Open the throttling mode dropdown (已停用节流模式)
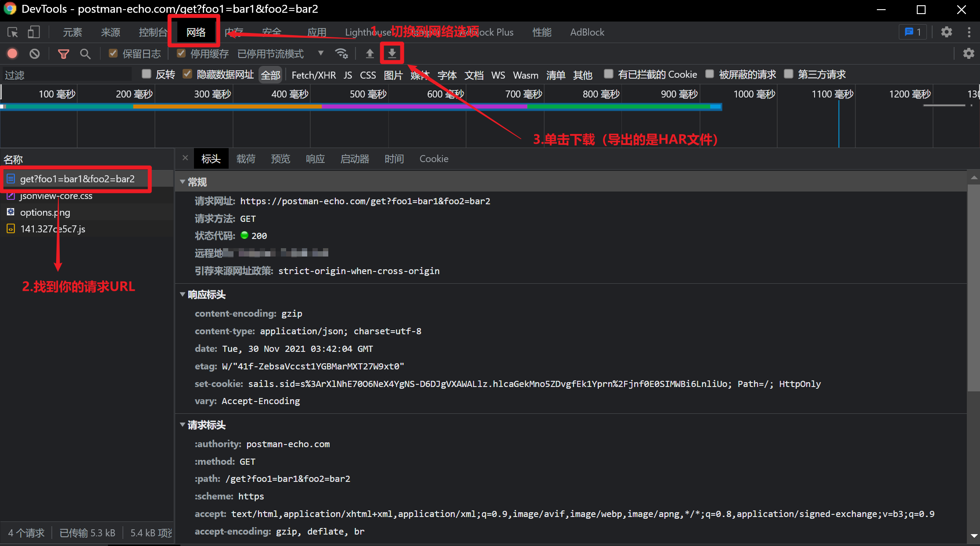The height and width of the screenshot is (546, 980). (281, 54)
